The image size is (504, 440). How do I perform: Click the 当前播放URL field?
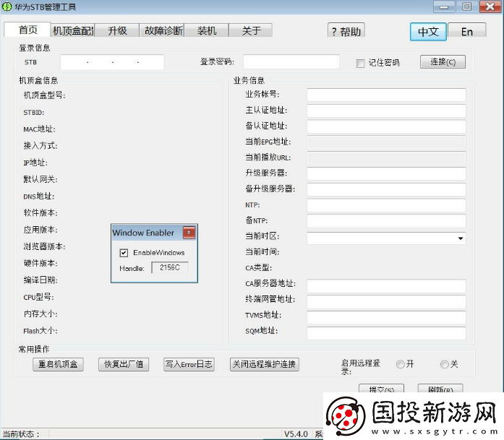[386, 158]
